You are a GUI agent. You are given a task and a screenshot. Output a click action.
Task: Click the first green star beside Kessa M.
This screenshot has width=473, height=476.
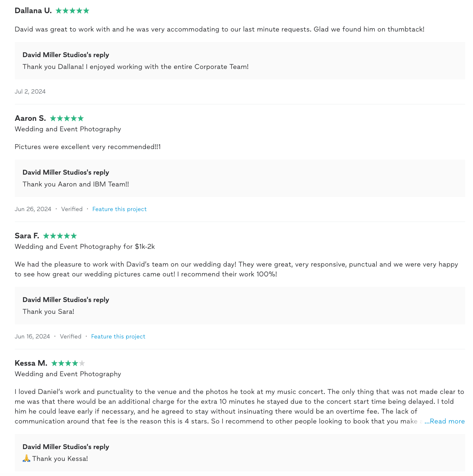[54, 363]
